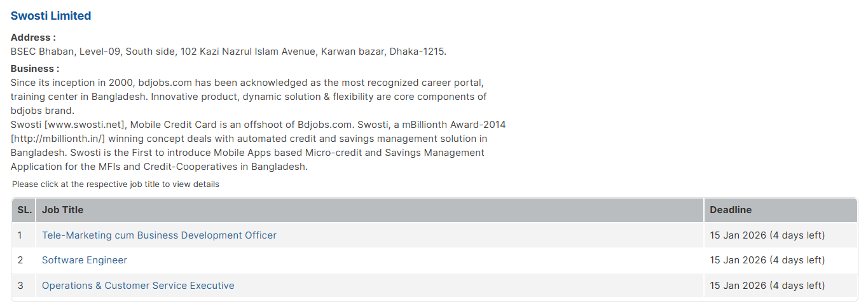Click the Tele-Marketing job's deadline cell
This screenshot has height=306, width=868.
tap(767, 235)
